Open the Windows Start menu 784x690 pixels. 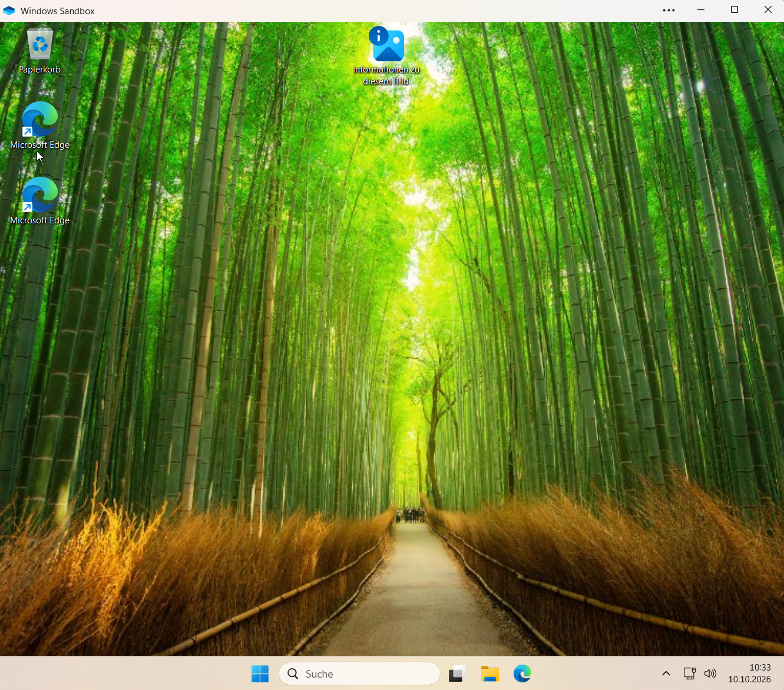[x=260, y=674]
